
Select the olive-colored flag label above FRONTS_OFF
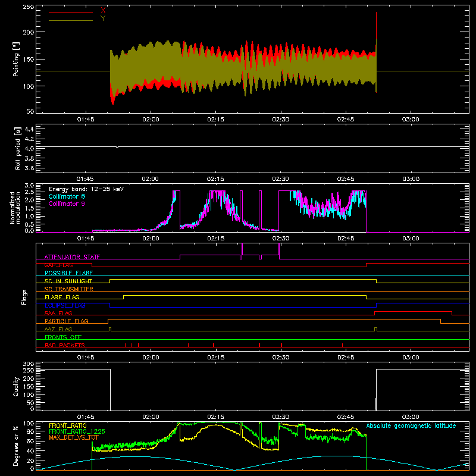point(58,329)
